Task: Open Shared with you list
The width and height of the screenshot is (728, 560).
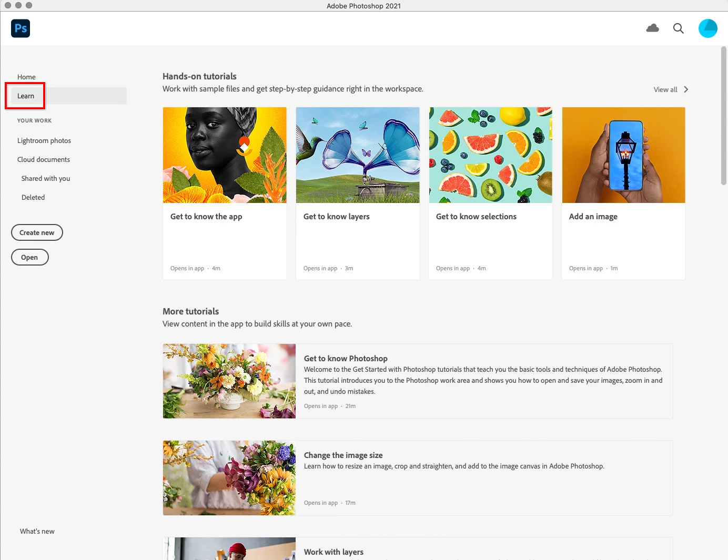Action: [46, 178]
